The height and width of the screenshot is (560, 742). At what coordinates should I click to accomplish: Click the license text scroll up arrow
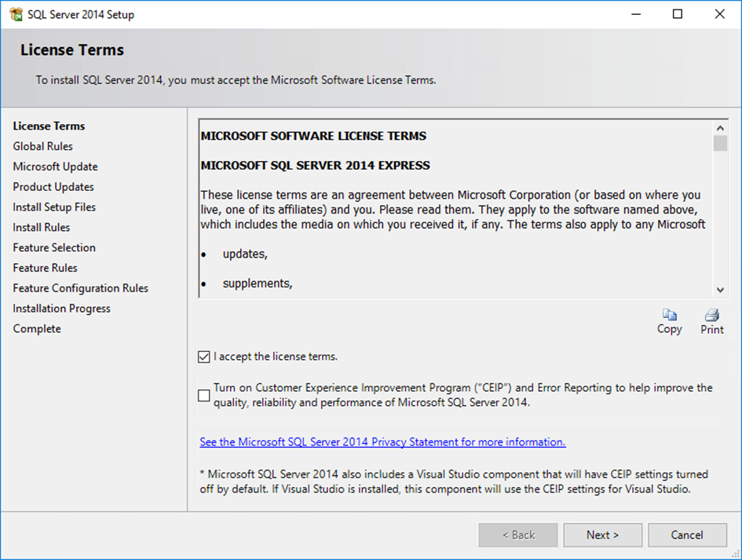(x=720, y=128)
